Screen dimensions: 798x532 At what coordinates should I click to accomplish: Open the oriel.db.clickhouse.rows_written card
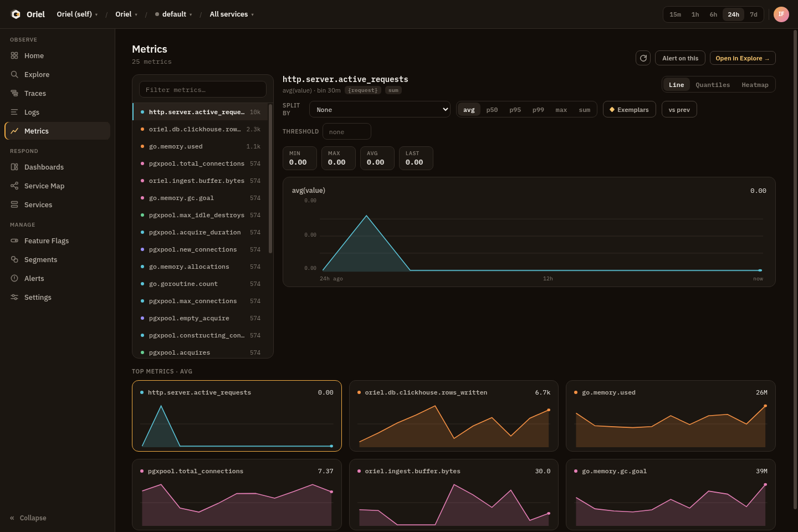point(454,416)
